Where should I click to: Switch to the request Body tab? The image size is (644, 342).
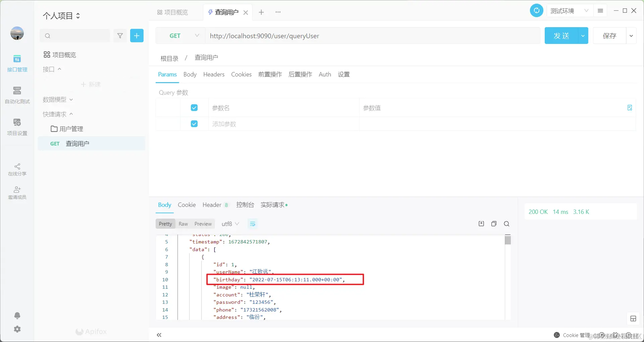(190, 74)
